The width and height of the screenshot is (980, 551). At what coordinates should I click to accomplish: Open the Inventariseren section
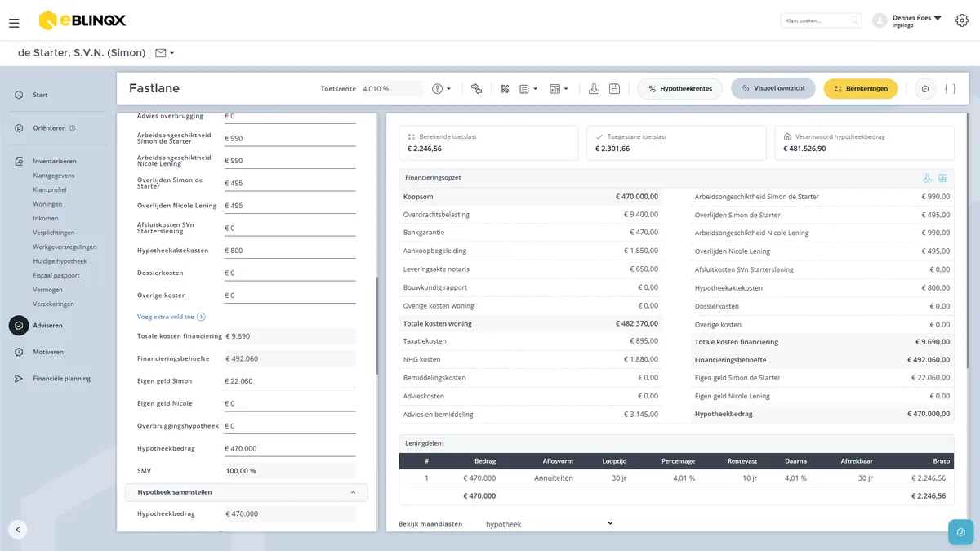click(54, 161)
